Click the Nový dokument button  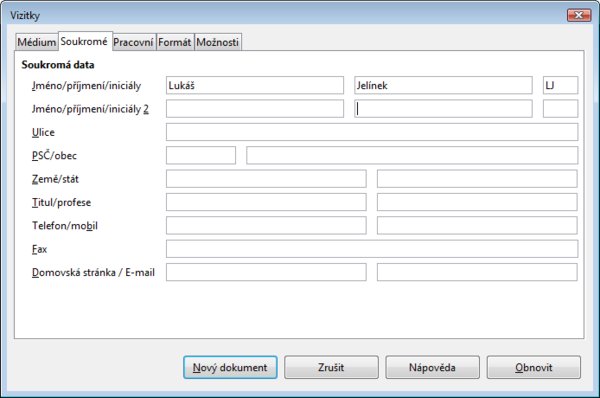pos(230,367)
